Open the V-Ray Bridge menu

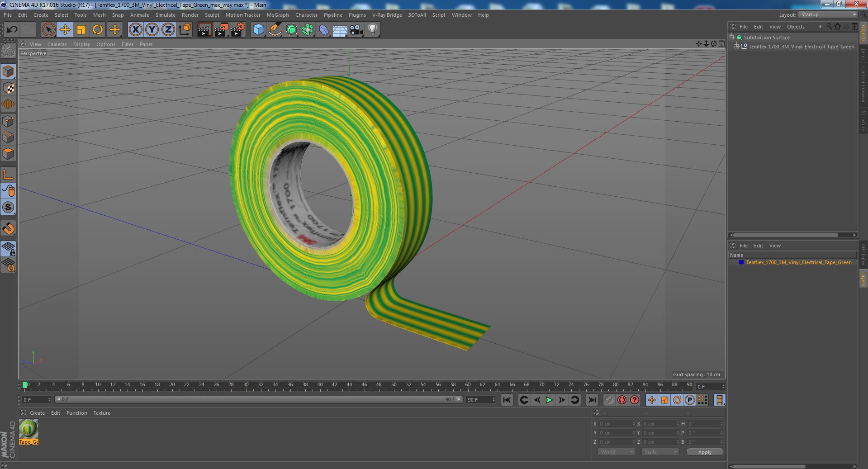(387, 15)
